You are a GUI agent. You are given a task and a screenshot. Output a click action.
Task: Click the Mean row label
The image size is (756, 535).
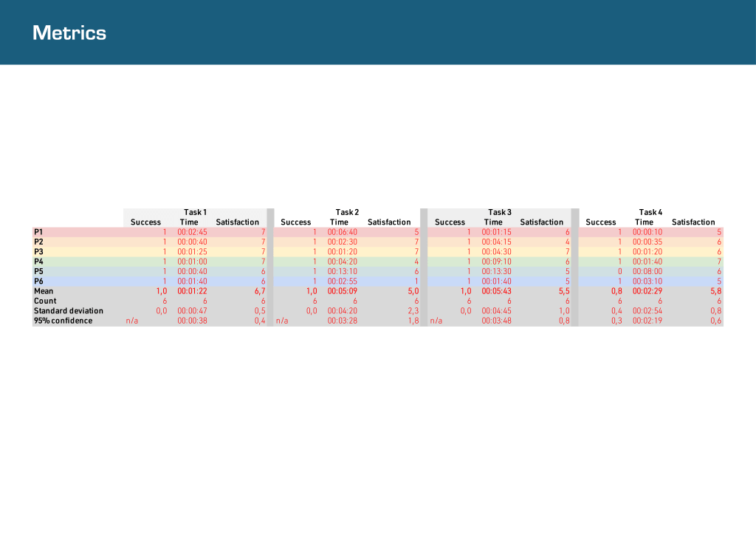(44, 291)
